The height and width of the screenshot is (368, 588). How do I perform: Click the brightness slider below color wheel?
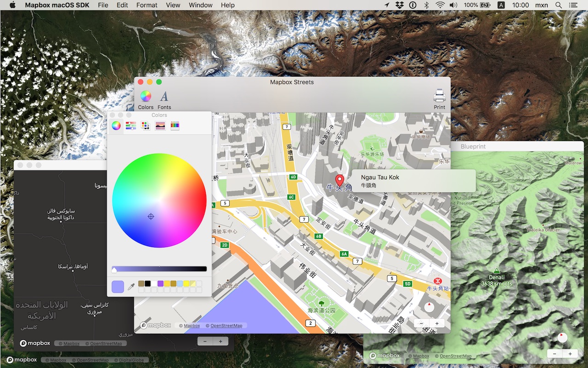pyautogui.click(x=159, y=269)
